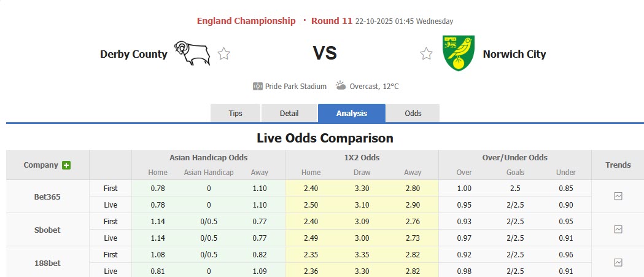Click Bet365 live home 1X2 odds 2.50
The image size is (644, 277).
pyautogui.click(x=311, y=205)
